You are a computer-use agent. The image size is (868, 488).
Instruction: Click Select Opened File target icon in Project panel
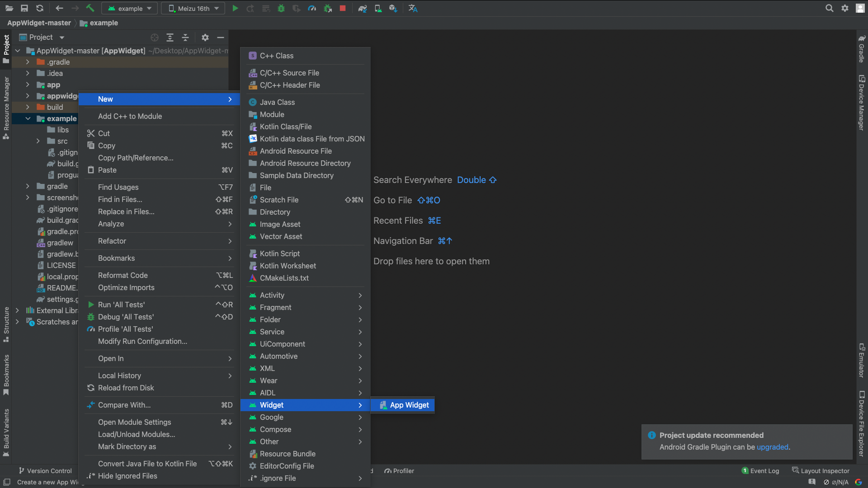click(x=155, y=38)
